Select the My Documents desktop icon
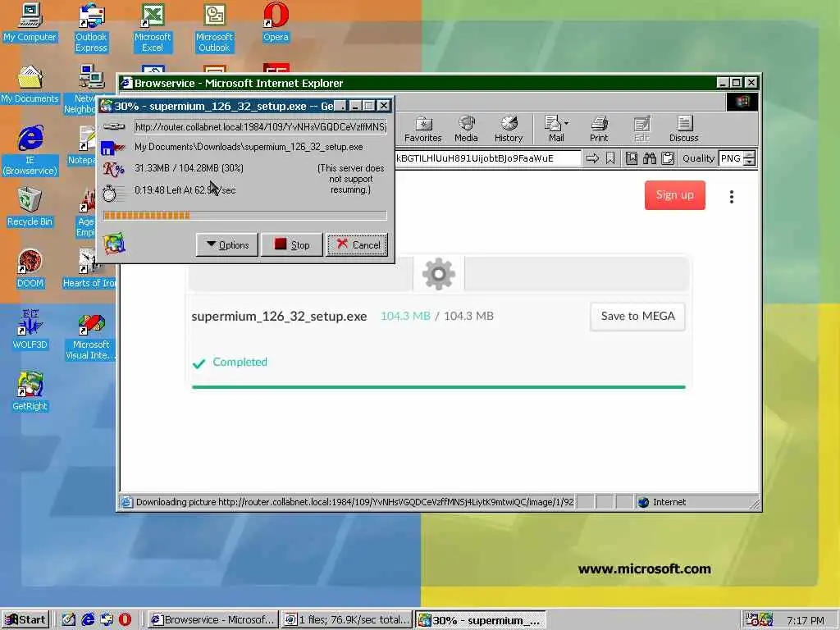840x630 pixels. point(30,84)
